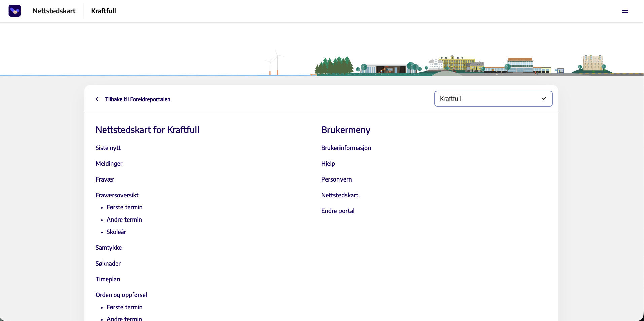
Task: Open the hamburger menu icon
Action: (x=625, y=11)
